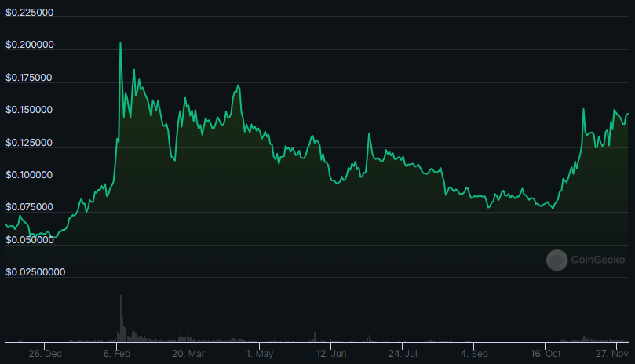
Task: Click the February price peak above $0.200000
Action: 120,42
